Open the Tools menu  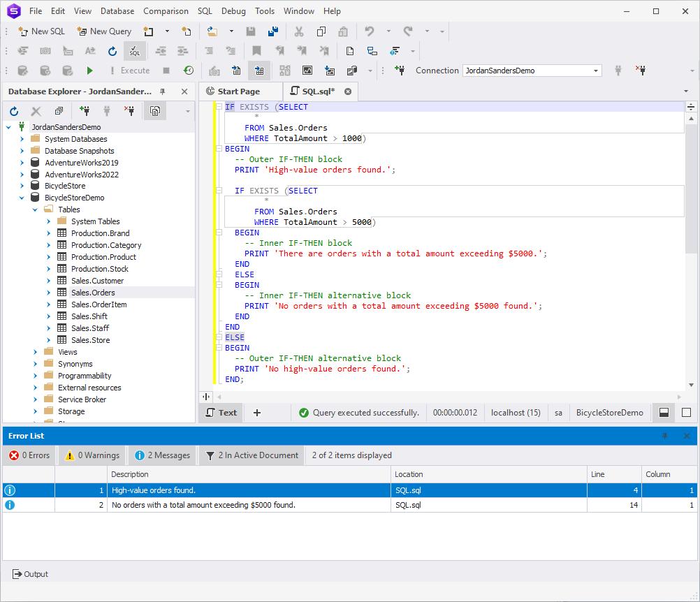point(265,11)
